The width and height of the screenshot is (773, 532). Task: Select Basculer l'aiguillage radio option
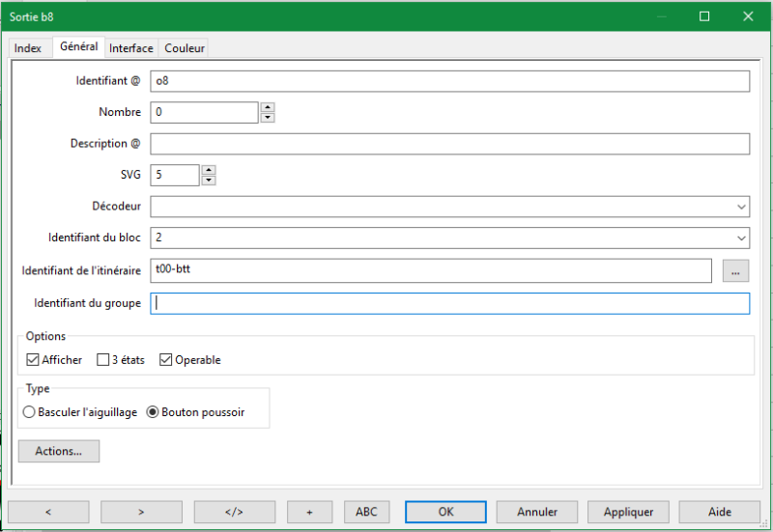(x=28, y=412)
